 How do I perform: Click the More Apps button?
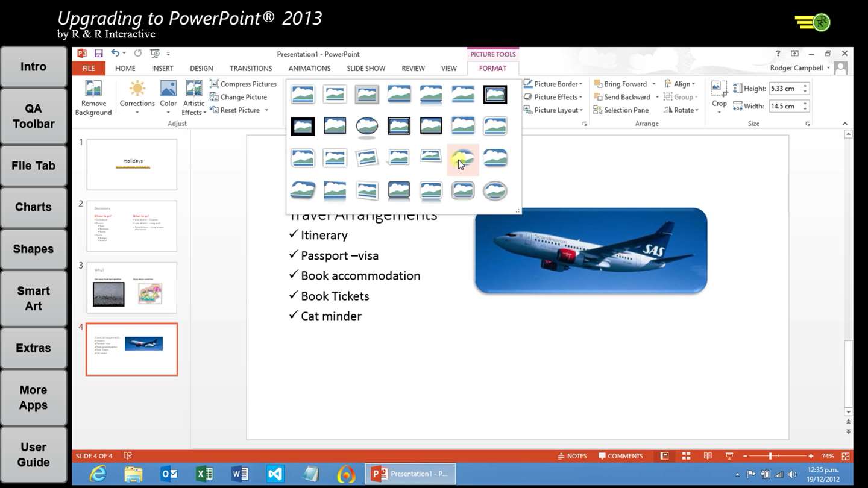(x=33, y=398)
